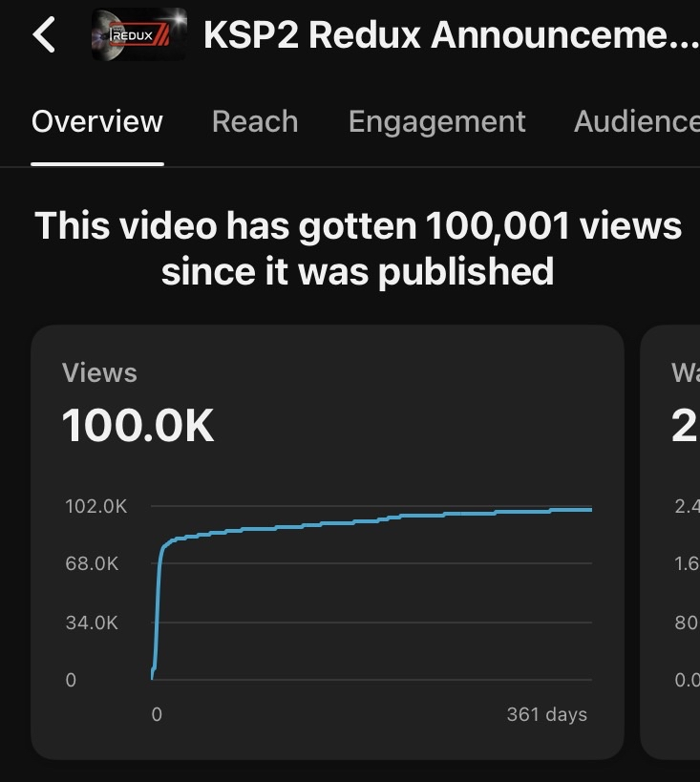Viewport: 700px width, 782px height.
Task: Tap the 361 days x-axis label
Action: (547, 714)
